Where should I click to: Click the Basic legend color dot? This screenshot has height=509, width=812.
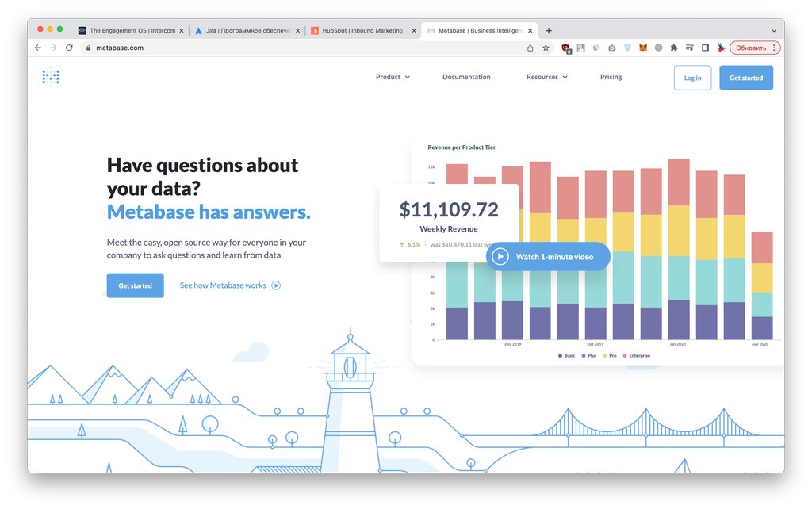561,356
